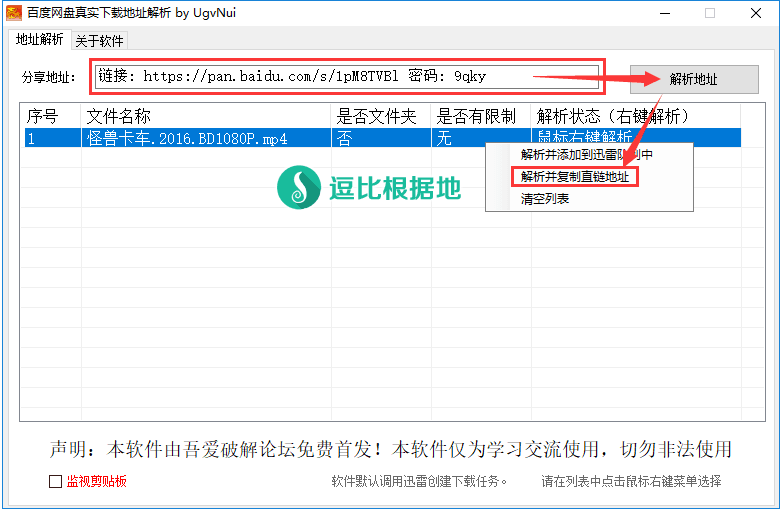Minimize the 百度网盘 parser window
Screen dimensions: 782x511
[x=663, y=13]
